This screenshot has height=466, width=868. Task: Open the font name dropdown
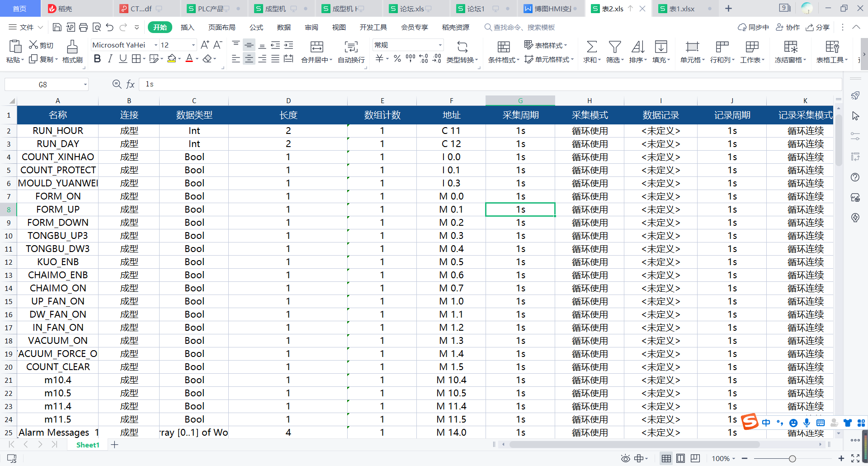pyautogui.click(x=156, y=45)
